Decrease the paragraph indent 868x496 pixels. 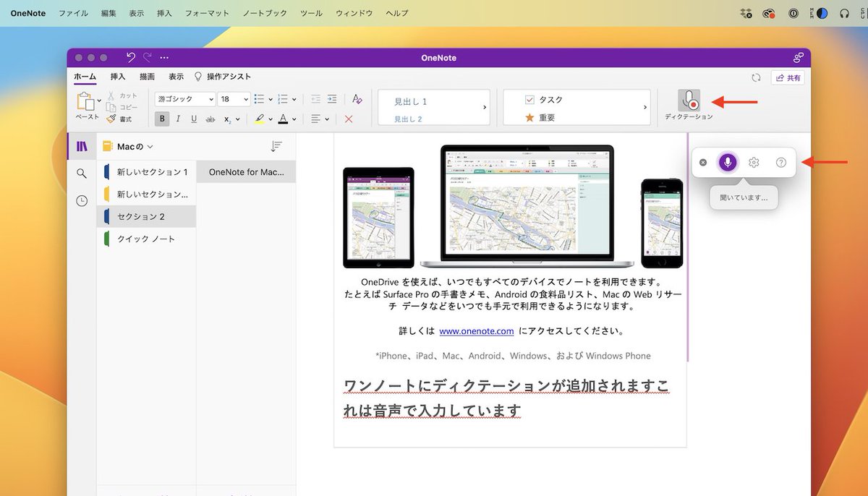click(x=315, y=99)
